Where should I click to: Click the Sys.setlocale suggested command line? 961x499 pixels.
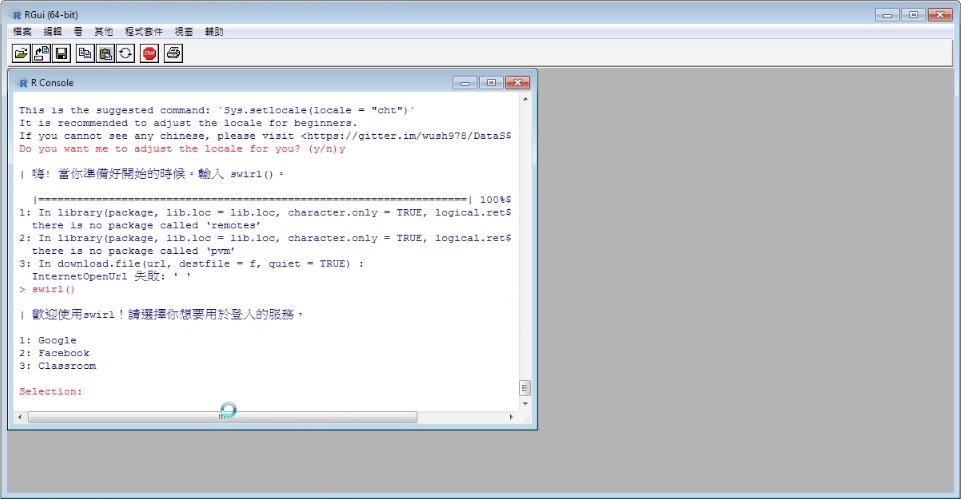click(217, 110)
